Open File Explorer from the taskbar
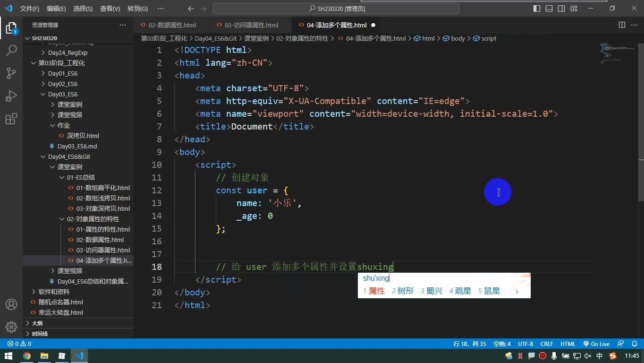Viewport: 644px width, 363px height. (x=44, y=356)
